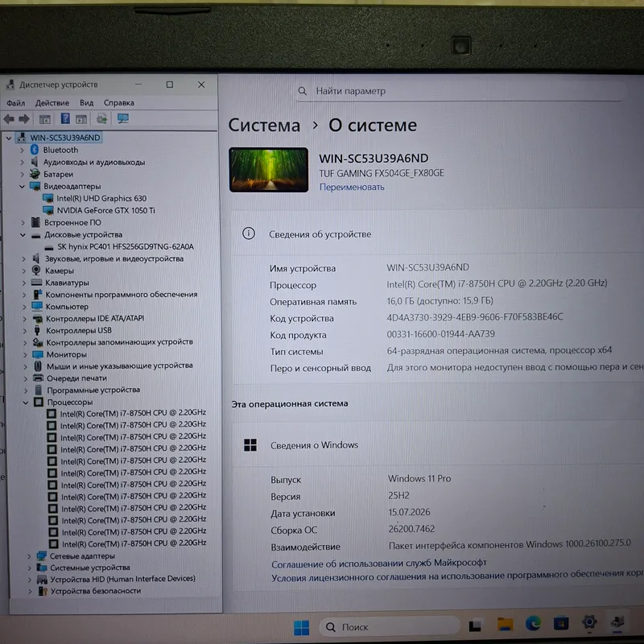The image size is (644, 644).
Task: Click the blue Help question-mark toolbar icon
Action: coord(65,118)
